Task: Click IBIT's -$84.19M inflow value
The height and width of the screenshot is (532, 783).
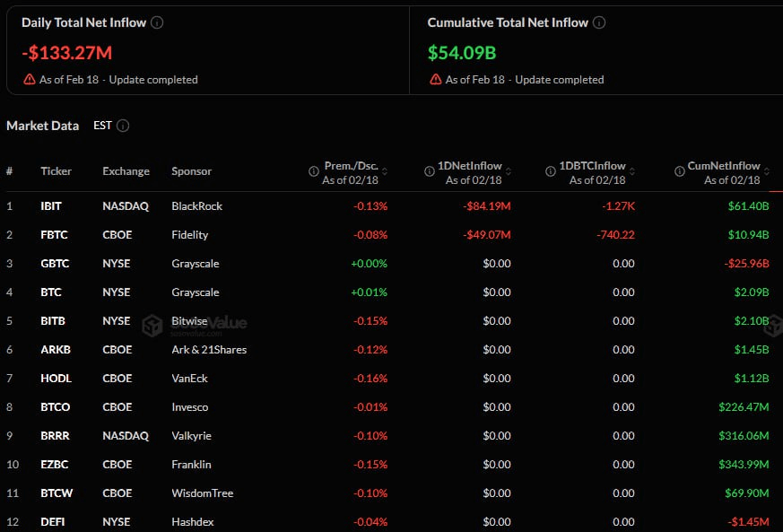Action: (x=487, y=205)
